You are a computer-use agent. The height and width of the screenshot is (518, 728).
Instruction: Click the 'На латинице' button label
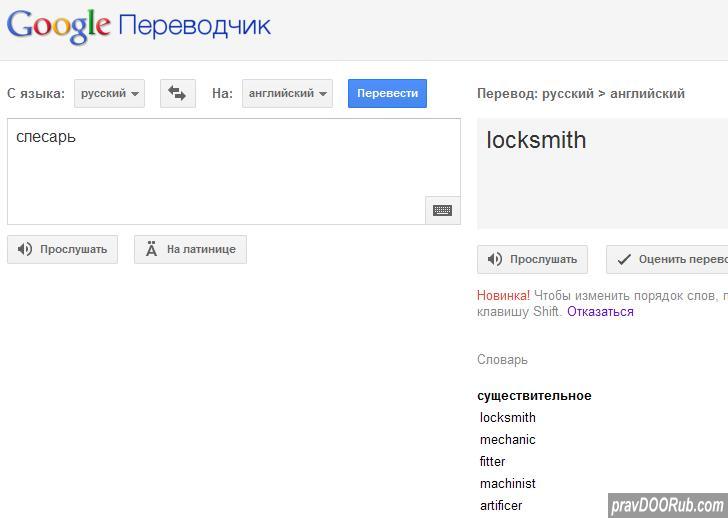201,249
